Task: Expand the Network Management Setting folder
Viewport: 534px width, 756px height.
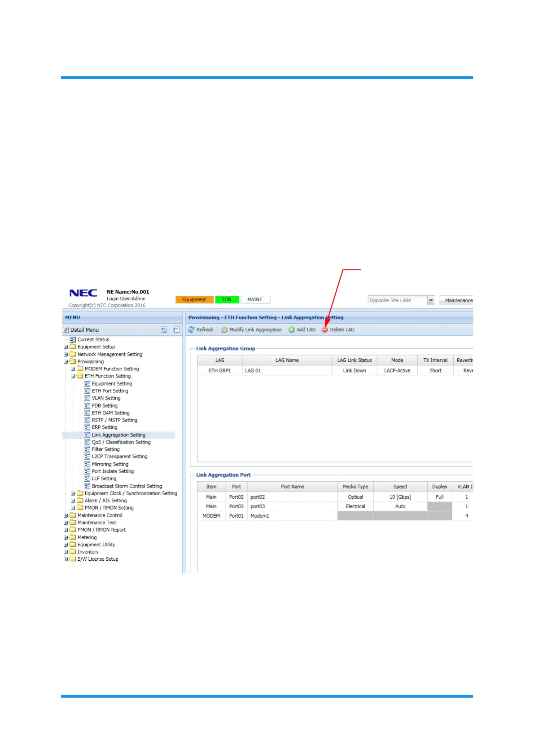Action: coord(66,354)
